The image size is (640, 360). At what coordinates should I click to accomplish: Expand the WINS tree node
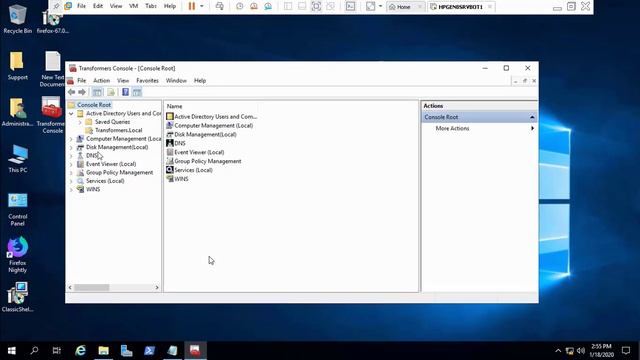(x=71, y=189)
